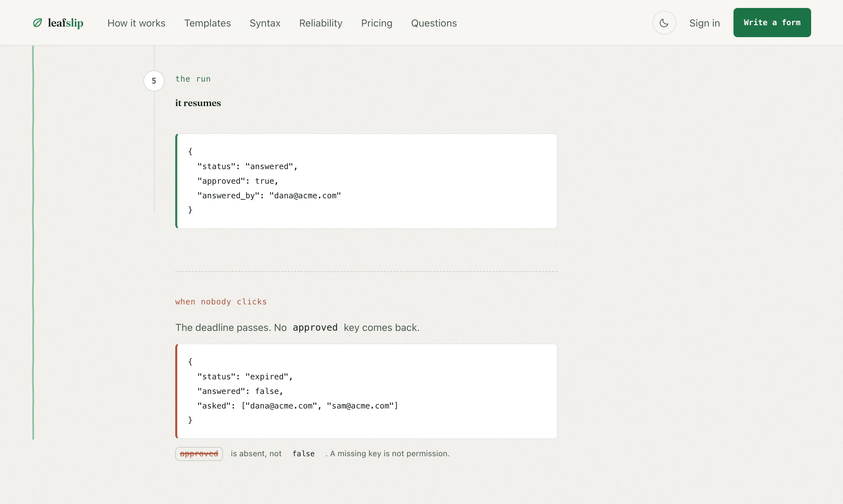Click the "the run" step label
Image resolution: width=843 pixels, height=504 pixels.
[193, 79]
